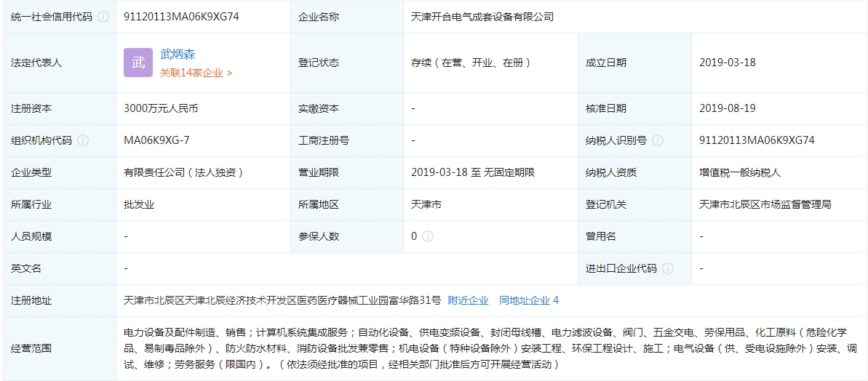Viewport: 868px width, 381px height.
Task: Click info icon beside 统一社会信用代码
Action: 103,17
